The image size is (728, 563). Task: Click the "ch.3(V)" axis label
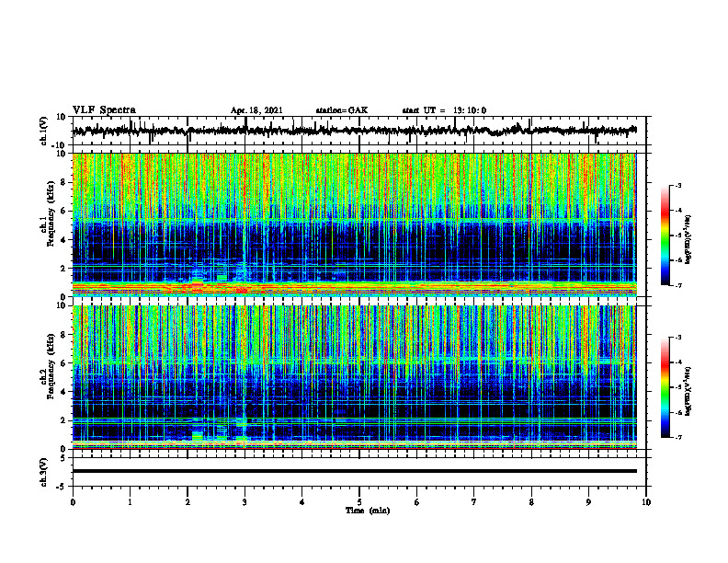[x=44, y=472]
